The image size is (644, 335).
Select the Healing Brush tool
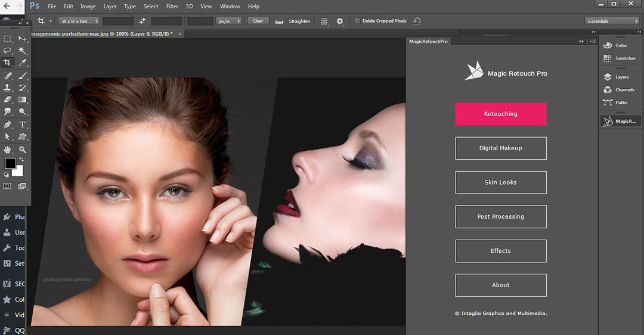pos(7,76)
